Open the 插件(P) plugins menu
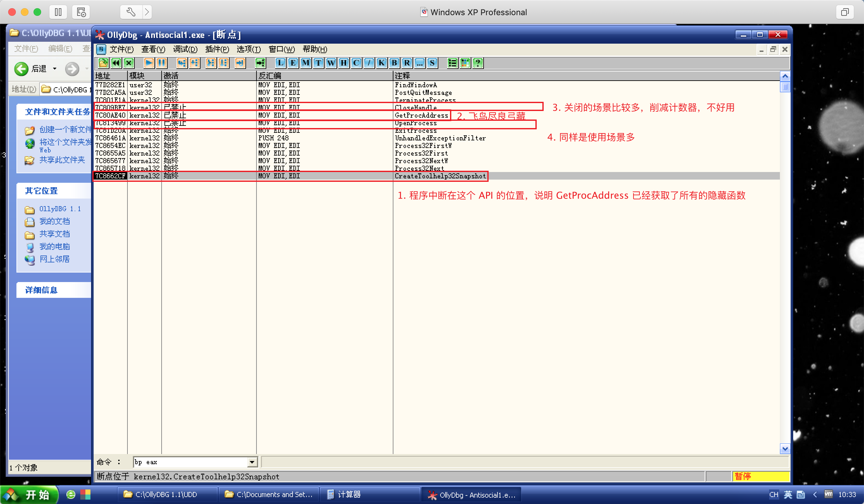This screenshot has height=504, width=864. (x=217, y=49)
